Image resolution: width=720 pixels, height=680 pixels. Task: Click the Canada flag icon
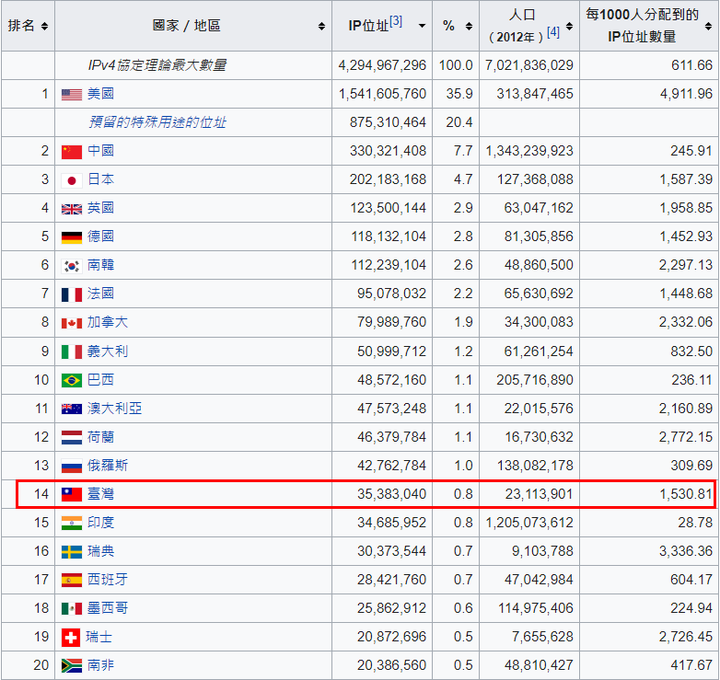72,323
